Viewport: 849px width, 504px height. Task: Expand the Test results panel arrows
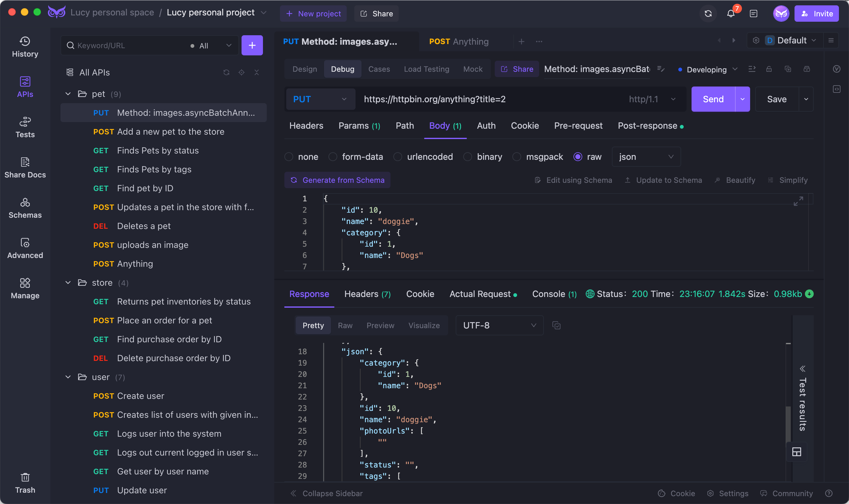(802, 369)
